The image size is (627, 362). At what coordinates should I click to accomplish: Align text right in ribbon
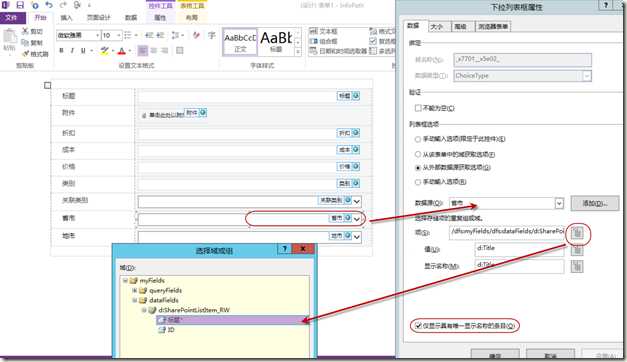165,50
